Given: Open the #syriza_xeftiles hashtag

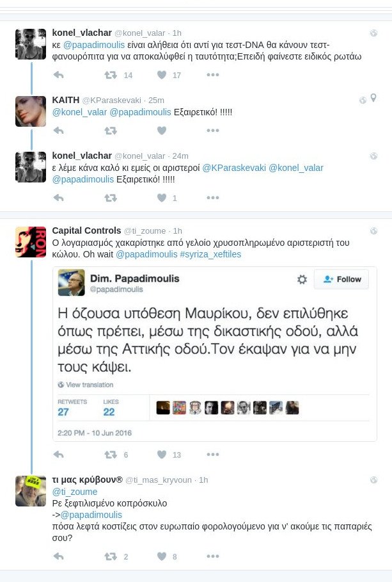Looking at the screenshot, I should point(210,254).
